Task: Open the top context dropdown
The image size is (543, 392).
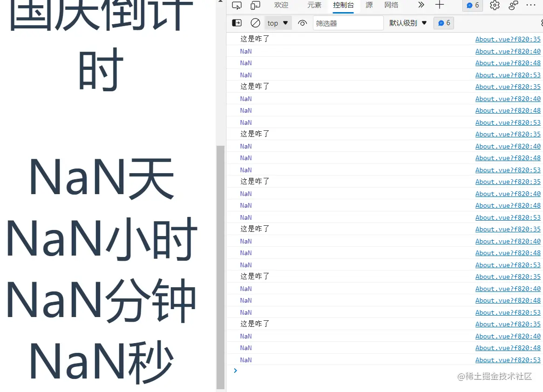Action: [x=278, y=23]
